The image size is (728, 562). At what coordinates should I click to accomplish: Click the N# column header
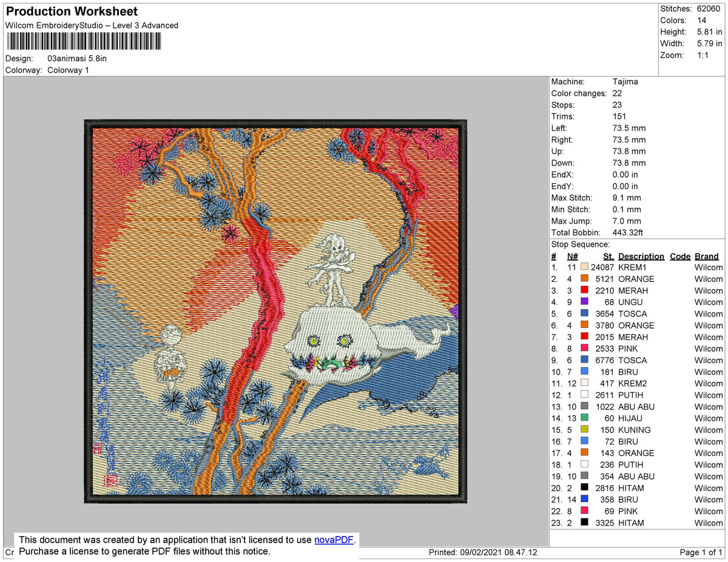pos(572,256)
